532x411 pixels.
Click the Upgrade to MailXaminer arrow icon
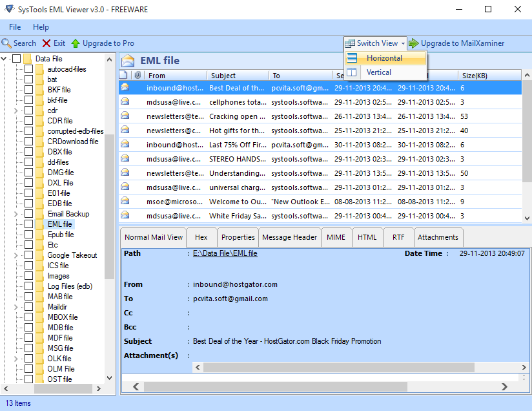[x=414, y=43]
